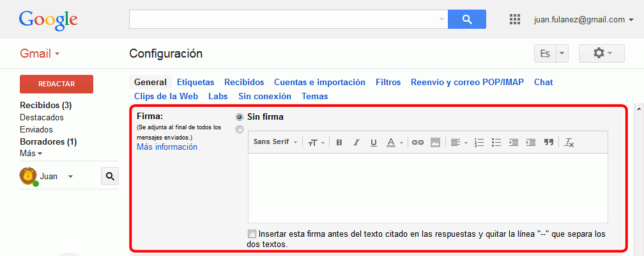644x256 pixels.
Task: Click the Google logo
Action: coord(48,20)
